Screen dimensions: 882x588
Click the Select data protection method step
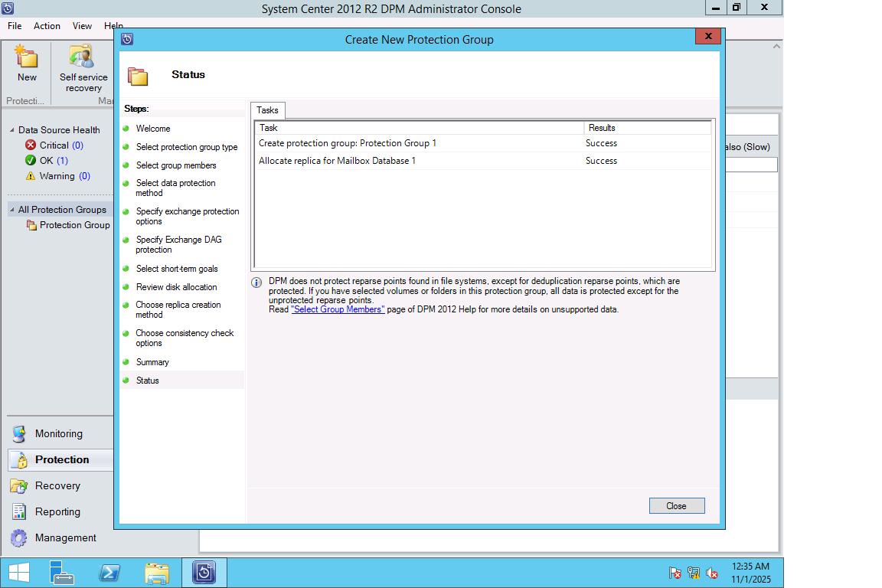[175, 188]
